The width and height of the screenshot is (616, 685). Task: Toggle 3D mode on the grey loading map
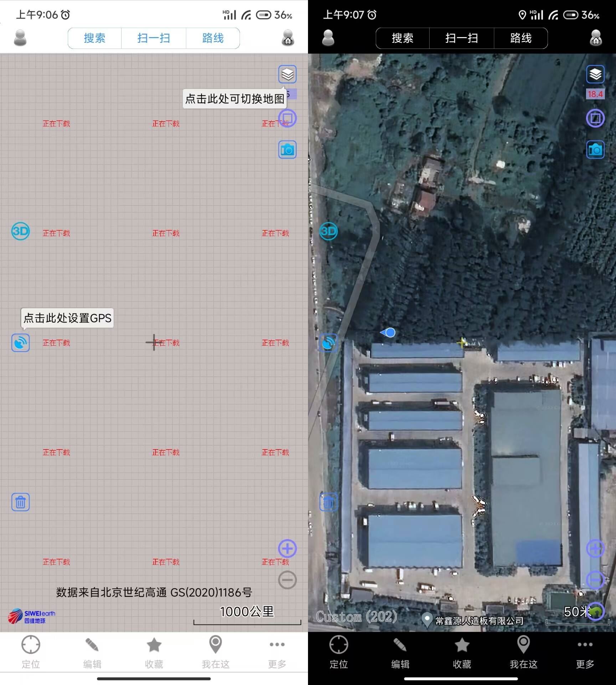pos(20,231)
